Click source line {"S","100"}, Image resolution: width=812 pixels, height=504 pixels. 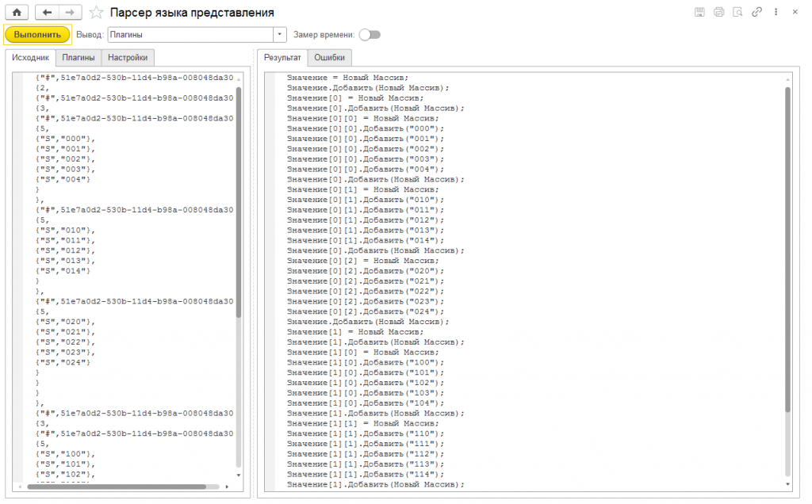(x=65, y=454)
